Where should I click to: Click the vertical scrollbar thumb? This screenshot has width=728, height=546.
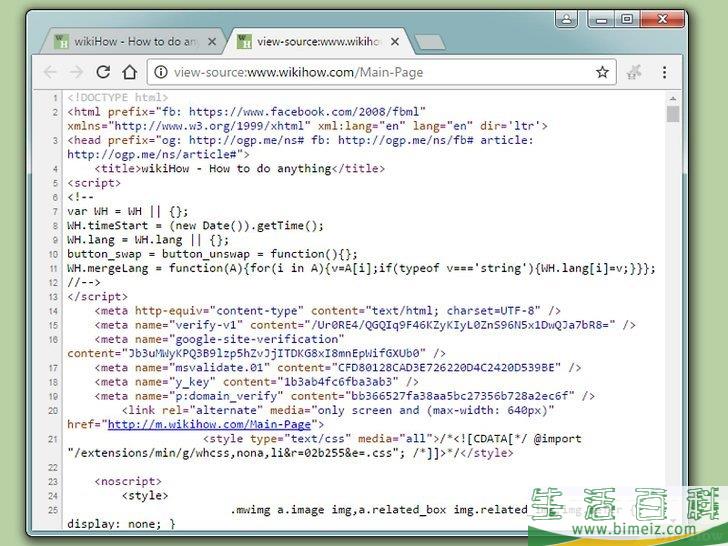tap(673, 114)
